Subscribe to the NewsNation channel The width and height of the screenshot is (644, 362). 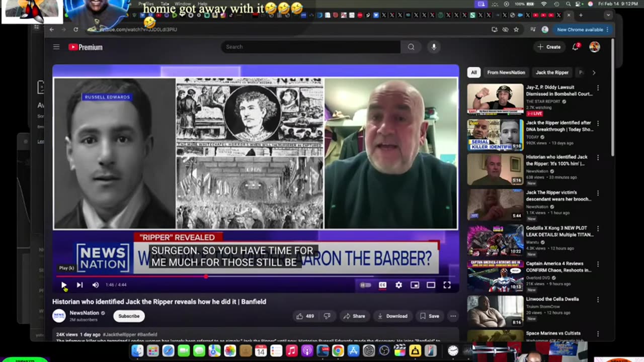pos(129,316)
